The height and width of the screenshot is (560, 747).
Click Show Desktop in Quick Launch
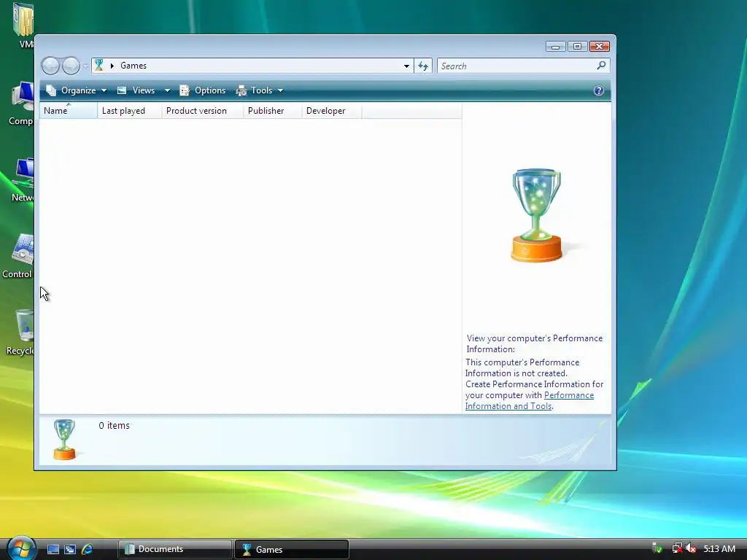tap(53, 550)
